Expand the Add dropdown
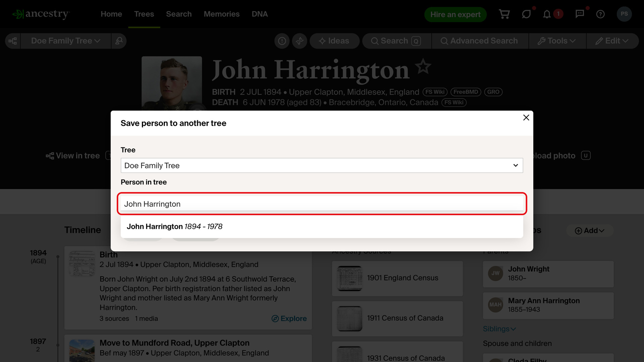 click(590, 231)
